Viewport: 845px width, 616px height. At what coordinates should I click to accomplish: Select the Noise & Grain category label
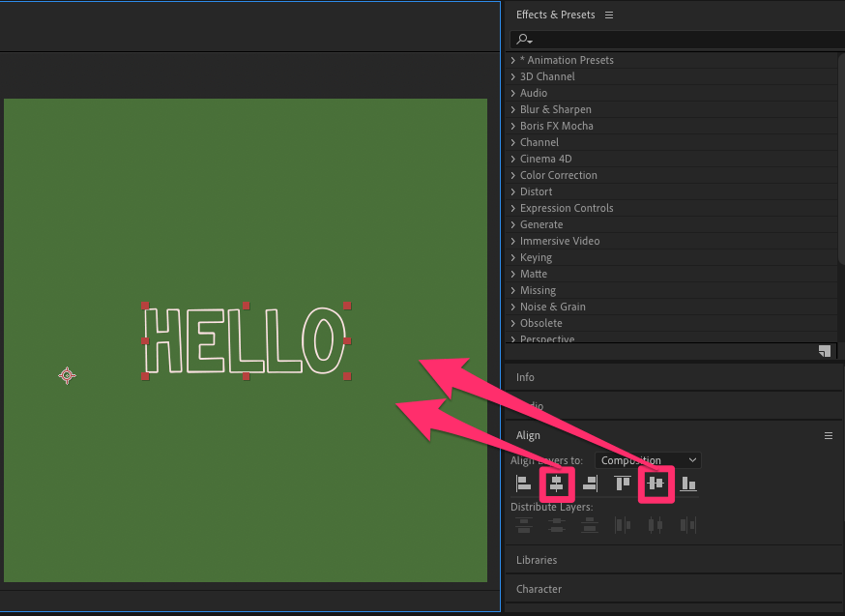pyautogui.click(x=553, y=307)
